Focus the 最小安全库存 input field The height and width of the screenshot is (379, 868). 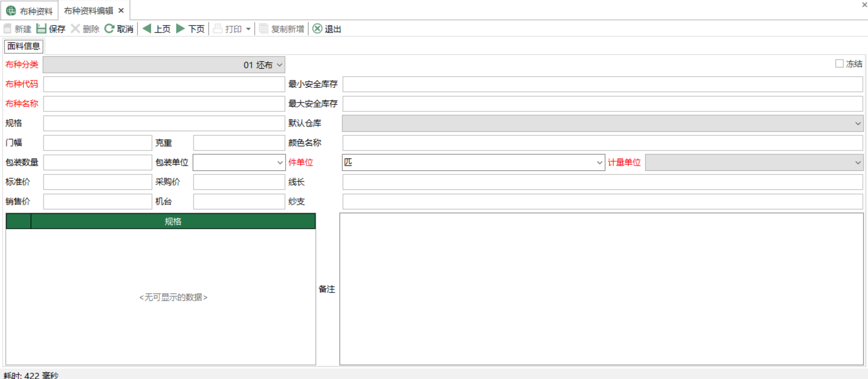(x=602, y=84)
